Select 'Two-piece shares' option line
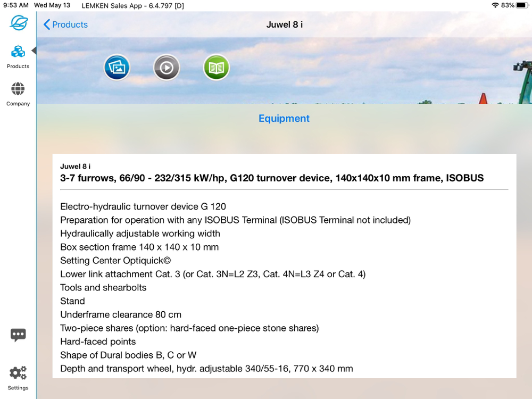The width and height of the screenshot is (532, 399). (189, 328)
